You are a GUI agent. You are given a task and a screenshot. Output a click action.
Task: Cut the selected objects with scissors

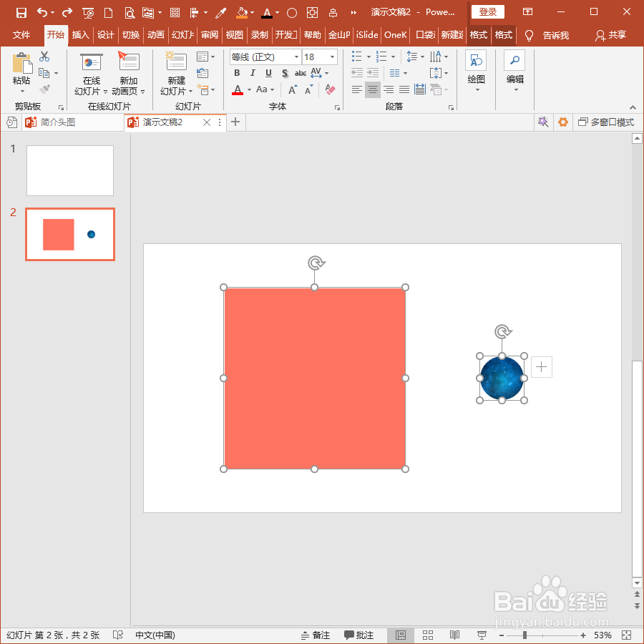coord(44,57)
